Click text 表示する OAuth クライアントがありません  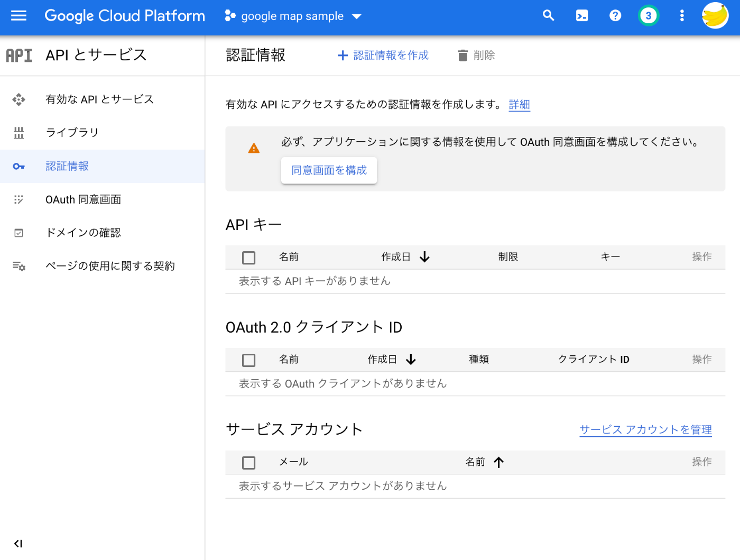point(343,384)
